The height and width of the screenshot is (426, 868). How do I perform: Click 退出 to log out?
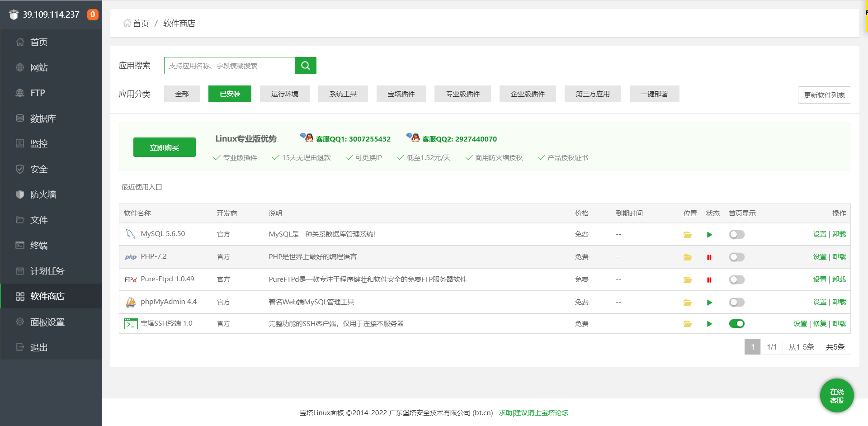point(51,347)
